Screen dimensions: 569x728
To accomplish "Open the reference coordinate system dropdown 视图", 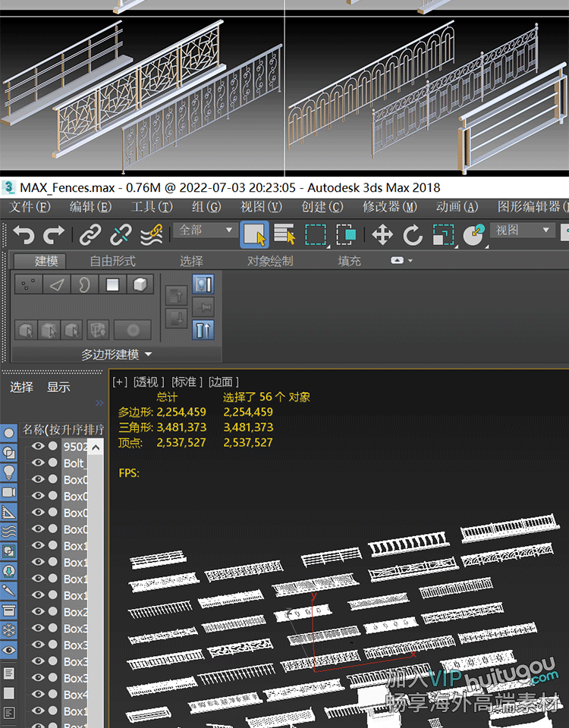I will (523, 230).
